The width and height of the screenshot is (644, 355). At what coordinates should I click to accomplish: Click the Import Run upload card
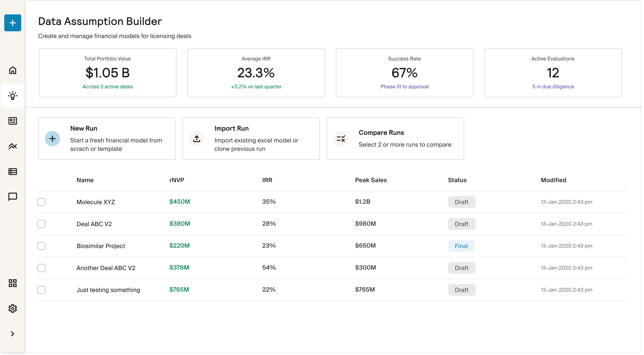pyautogui.click(x=251, y=139)
